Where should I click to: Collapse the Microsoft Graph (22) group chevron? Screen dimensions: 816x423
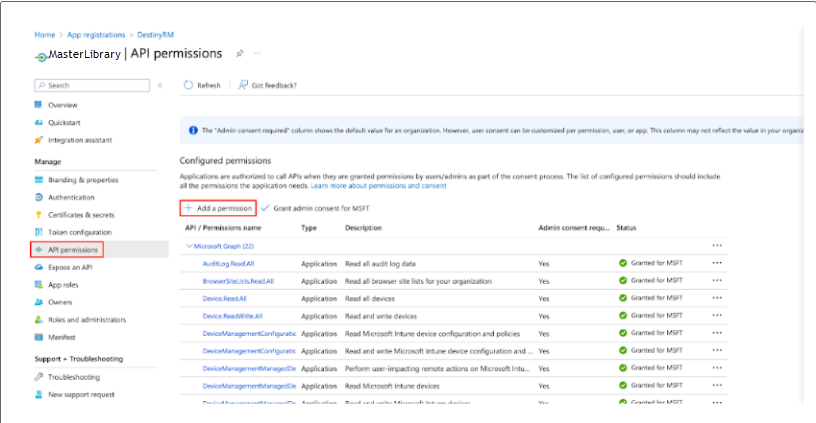[x=189, y=246]
